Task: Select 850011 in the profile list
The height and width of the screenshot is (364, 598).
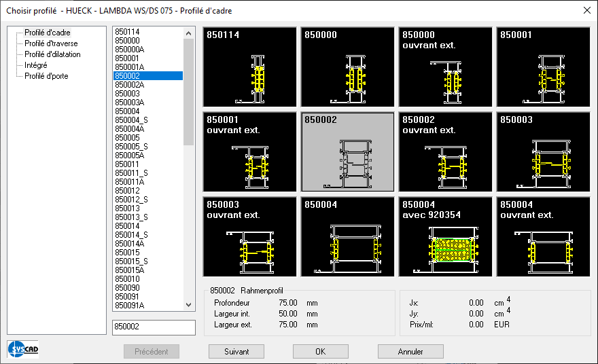Action: 148,164
